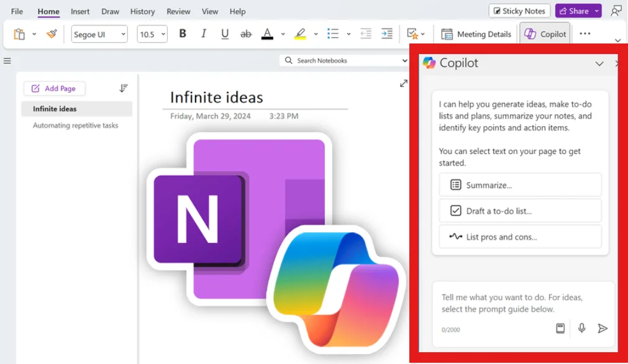
Task: Click the To Do tag icon
Action: pos(412,34)
